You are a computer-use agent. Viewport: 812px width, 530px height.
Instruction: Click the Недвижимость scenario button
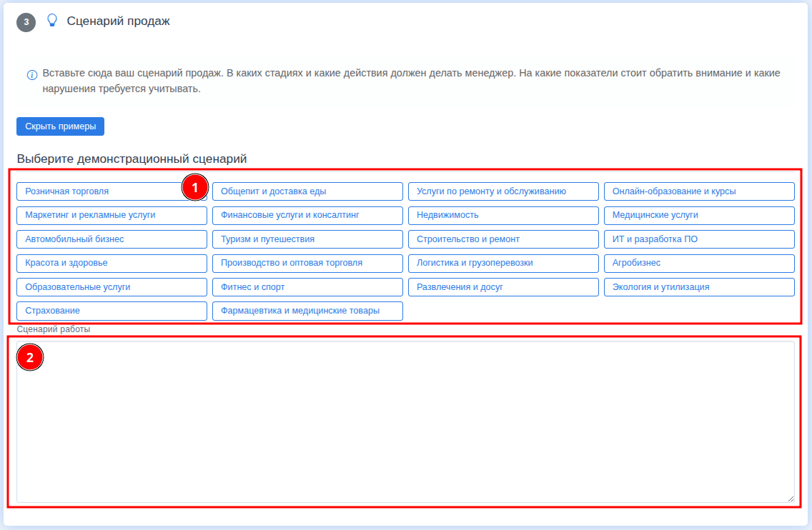503,215
